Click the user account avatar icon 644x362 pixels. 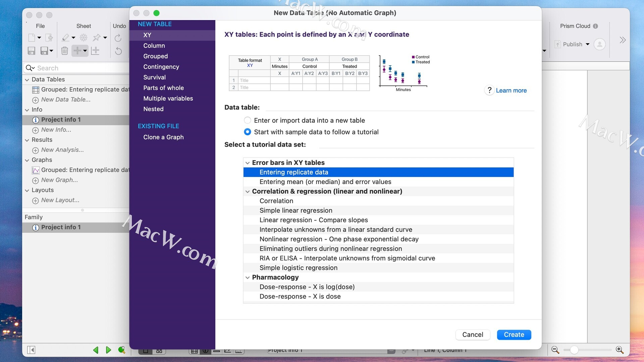(599, 44)
